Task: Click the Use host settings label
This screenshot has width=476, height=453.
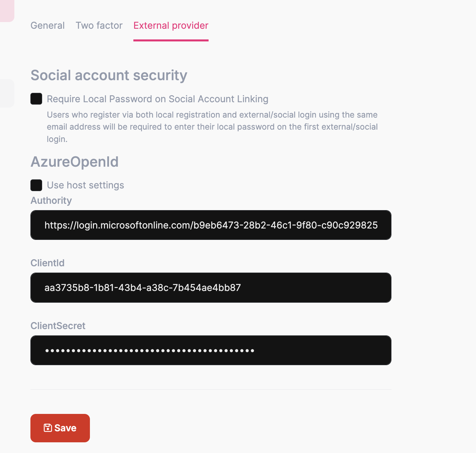Action: click(x=85, y=185)
